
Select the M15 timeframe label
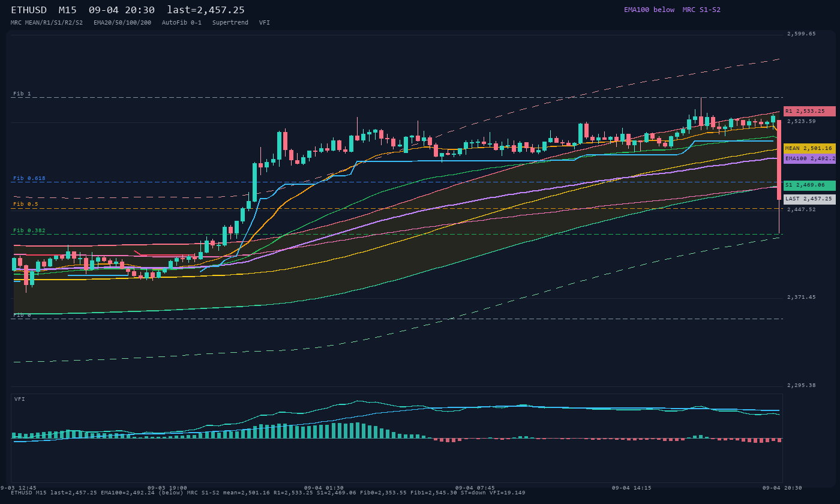pyautogui.click(x=68, y=10)
